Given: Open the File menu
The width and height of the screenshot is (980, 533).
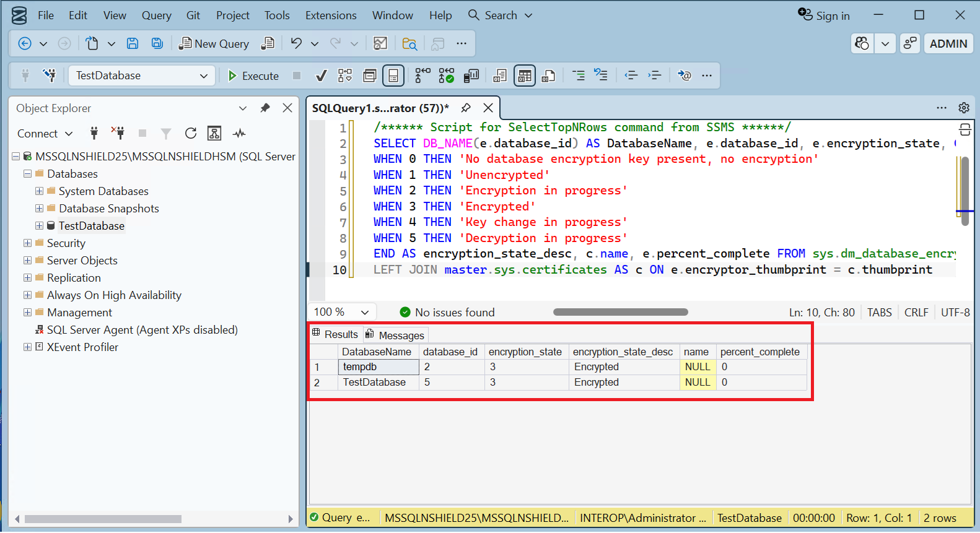Looking at the screenshot, I should coord(46,15).
